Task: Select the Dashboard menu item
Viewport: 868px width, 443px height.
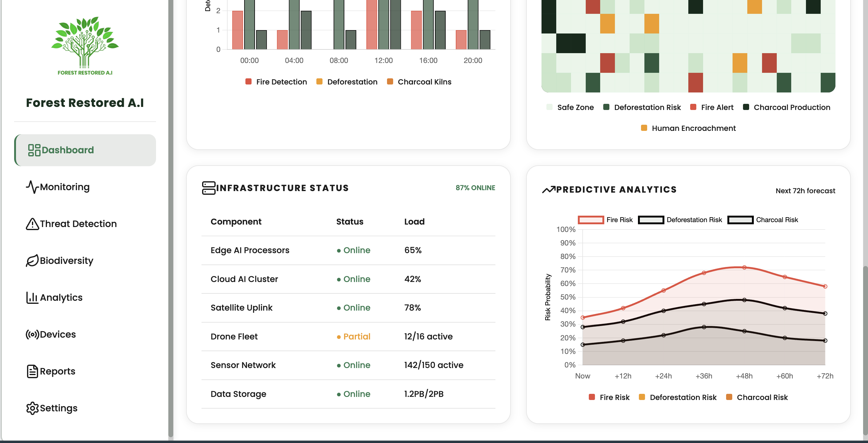Action: click(85, 150)
